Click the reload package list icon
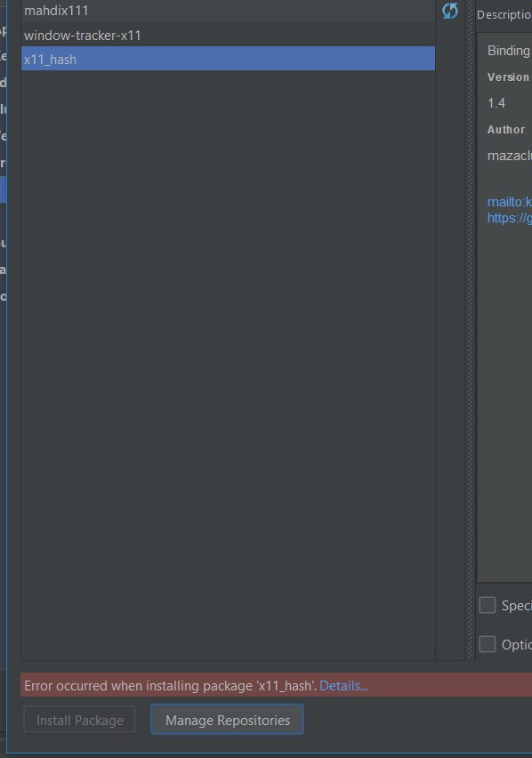The image size is (532, 758). pyautogui.click(x=450, y=11)
